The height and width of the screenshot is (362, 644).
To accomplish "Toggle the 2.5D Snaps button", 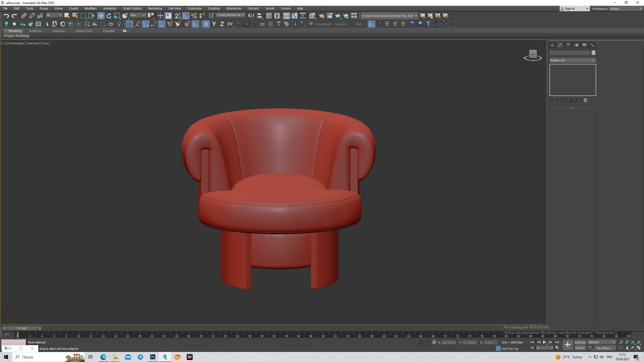I will [178, 16].
